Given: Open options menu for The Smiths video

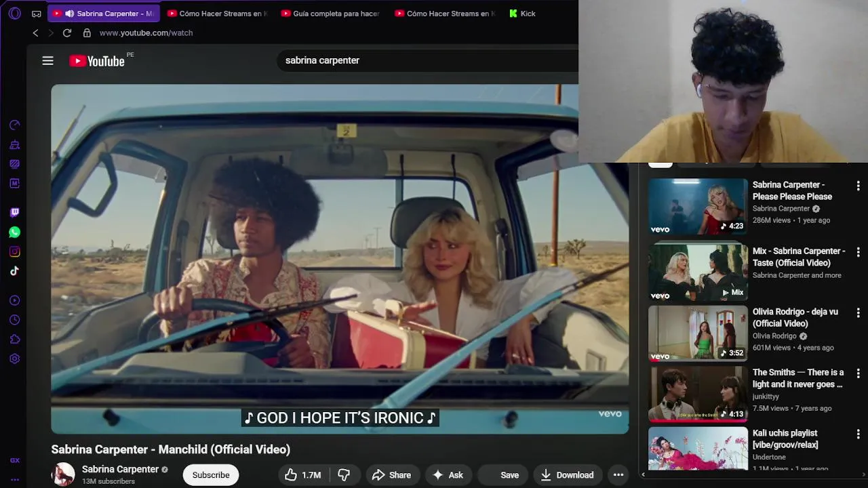Looking at the screenshot, I should (x=858, y=373).
